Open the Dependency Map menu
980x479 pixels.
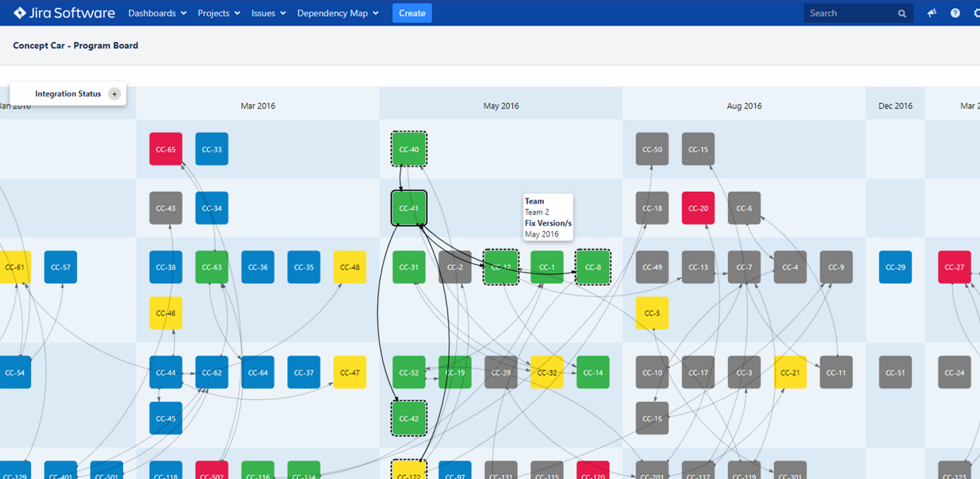[x=338, y=13]
